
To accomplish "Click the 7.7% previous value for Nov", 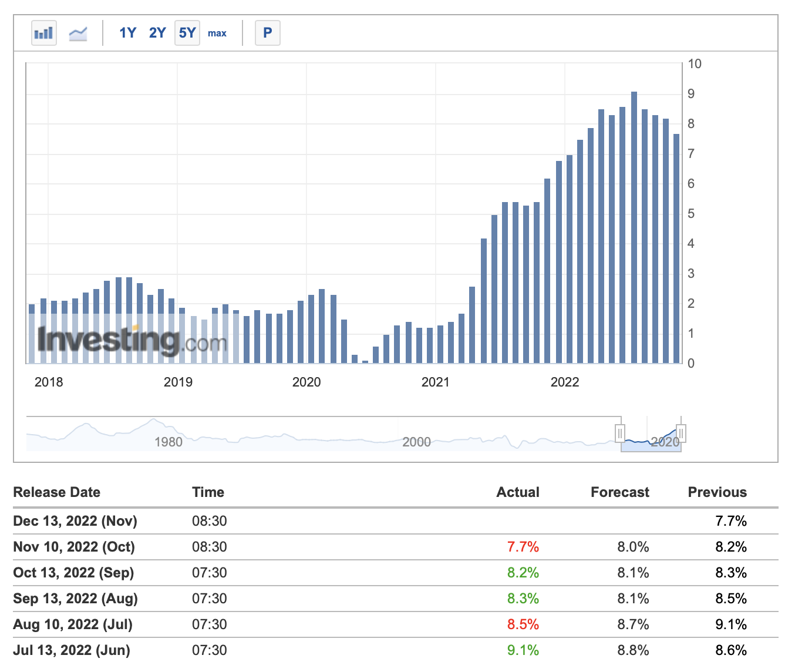I will [x=731, y=521].
